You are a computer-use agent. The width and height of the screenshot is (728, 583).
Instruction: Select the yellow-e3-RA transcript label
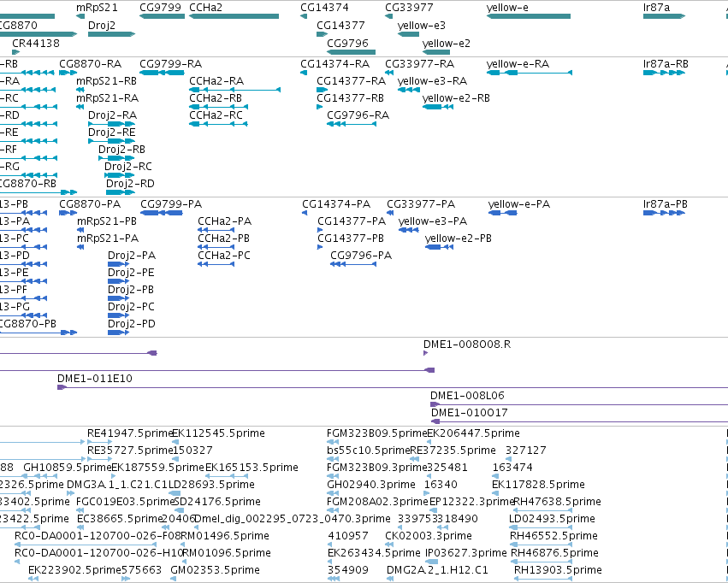pyautogui.click(x=432, y=80)
